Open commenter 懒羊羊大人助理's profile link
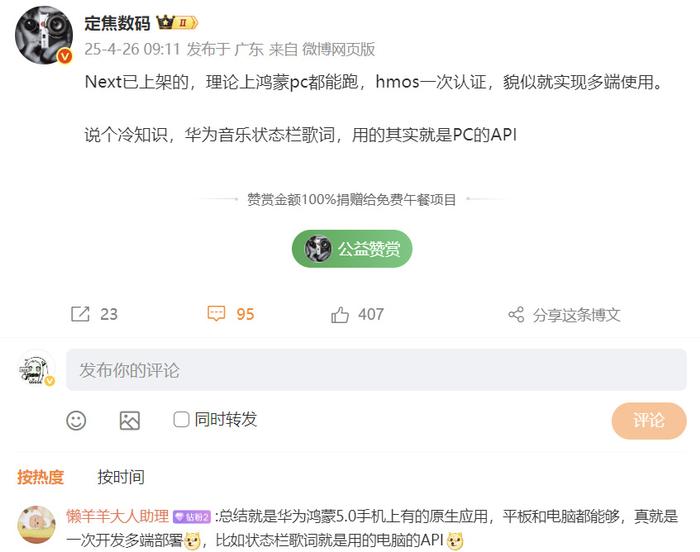 point(117,516)
